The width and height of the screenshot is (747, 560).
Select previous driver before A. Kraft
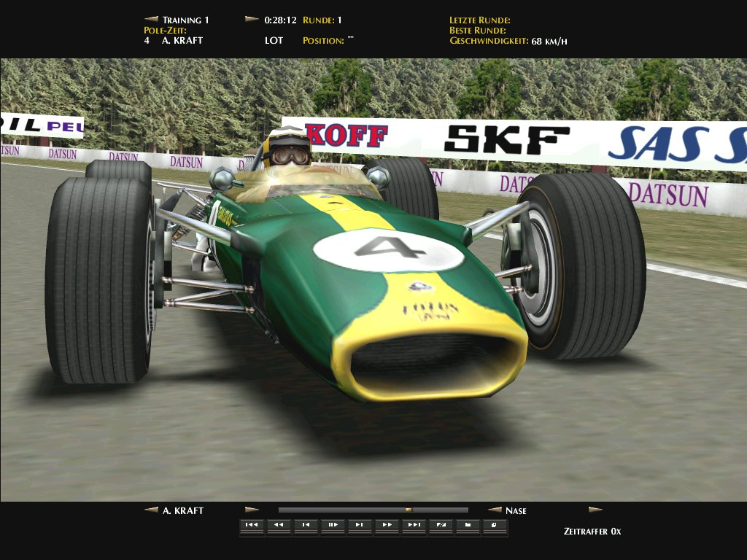[152, 510]
